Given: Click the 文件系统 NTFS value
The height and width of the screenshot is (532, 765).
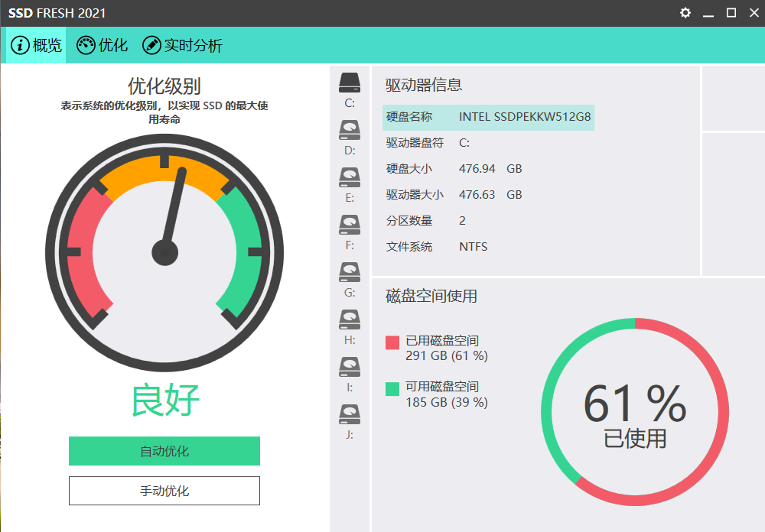Looking at the screenshot, I should tap(473, 247).
